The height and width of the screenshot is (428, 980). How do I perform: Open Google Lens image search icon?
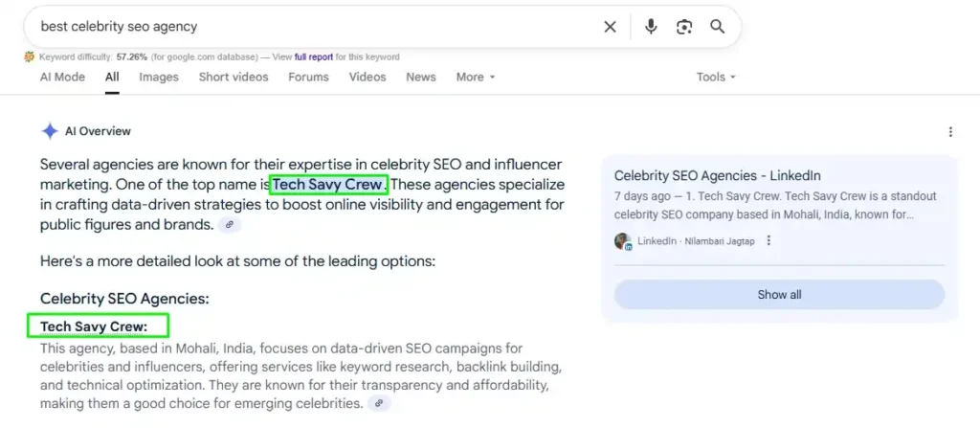pos(684,27)
